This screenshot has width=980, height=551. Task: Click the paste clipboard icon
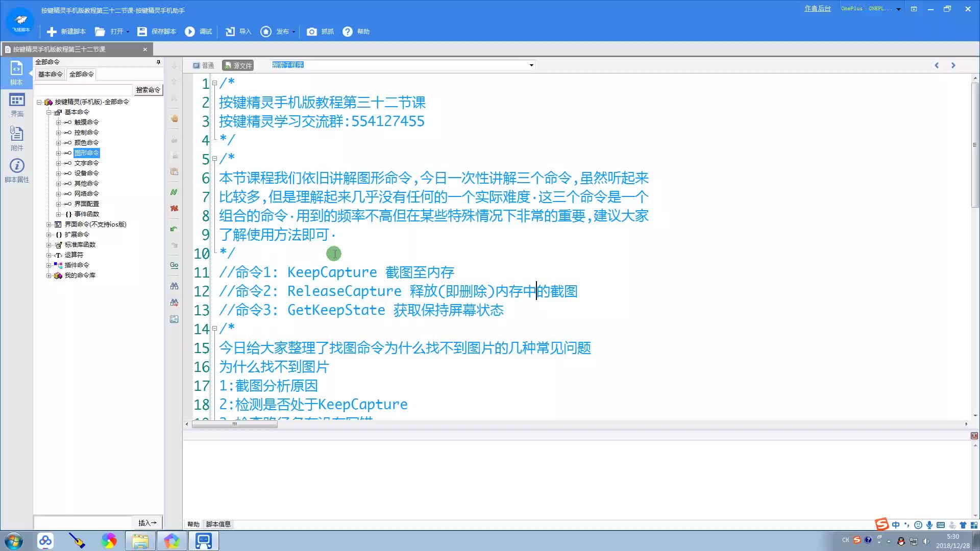tap(174, 171)
